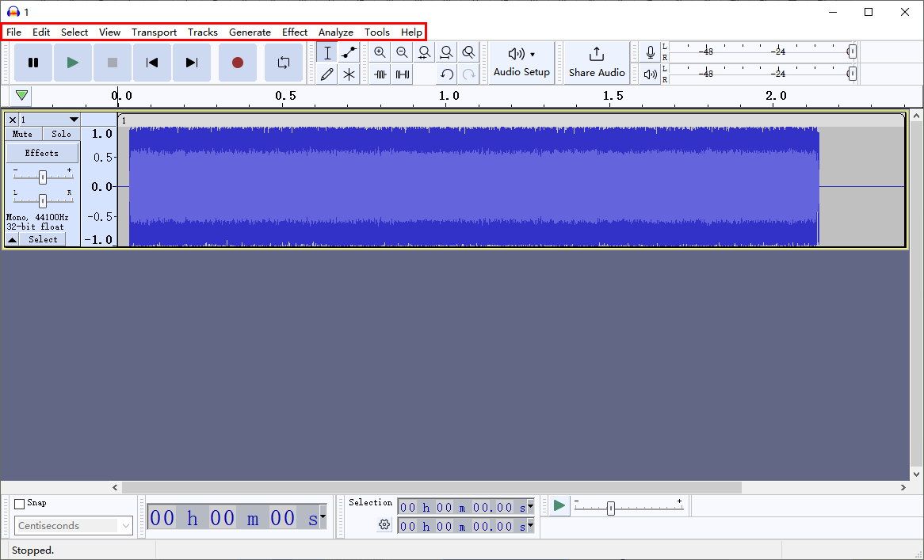Click the horizontal scrollbar left arrow
Image resolution: width=924 pixels, height=560 pixels.
click(x=115, y=488)
